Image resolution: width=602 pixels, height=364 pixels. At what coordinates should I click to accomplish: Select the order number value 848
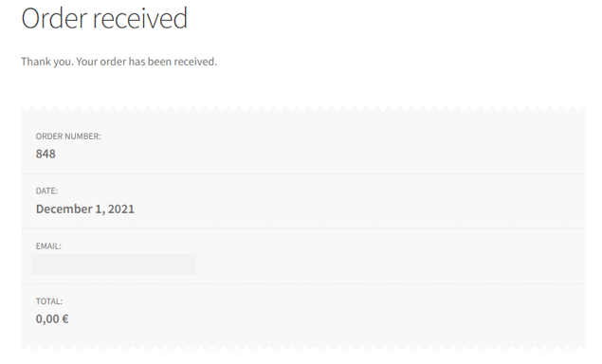(46, 154)
